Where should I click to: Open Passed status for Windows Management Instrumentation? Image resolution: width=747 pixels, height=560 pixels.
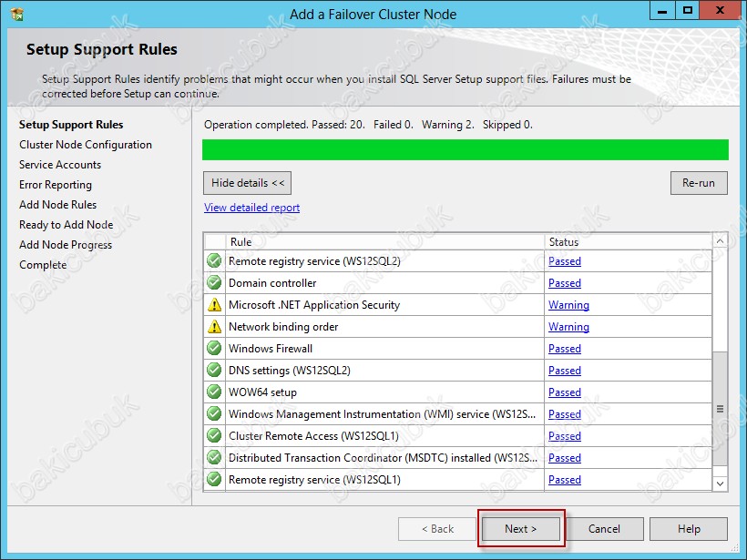[565, 414]
